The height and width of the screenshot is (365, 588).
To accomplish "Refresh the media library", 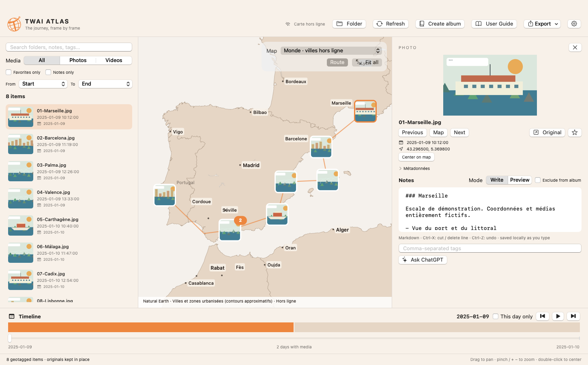I will click(x=391, y=24).
